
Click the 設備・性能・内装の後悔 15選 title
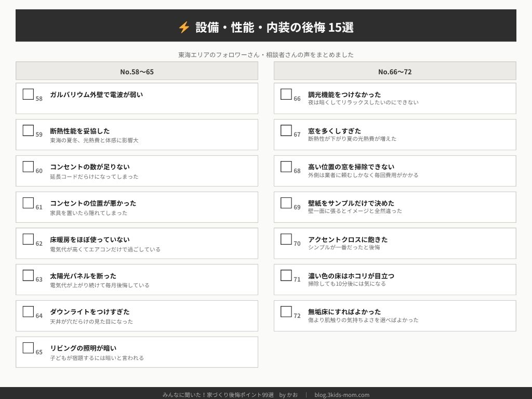[x=274, y=27]
